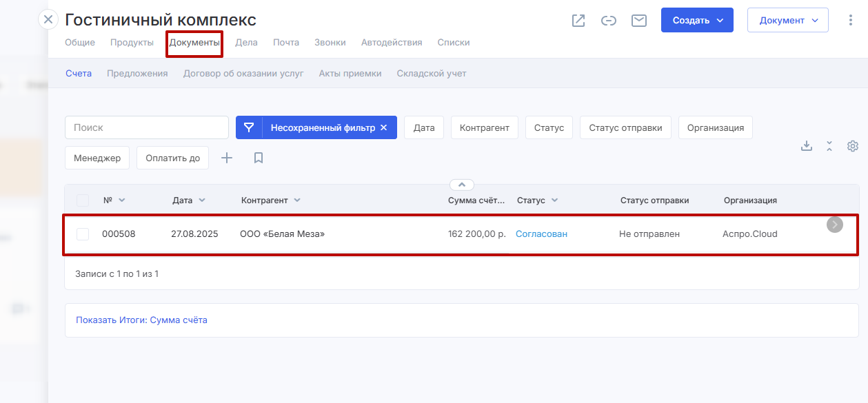Select the checkbox for invoice 000508
The width and height of the screenshot is (868, 403).
point(83,234)
